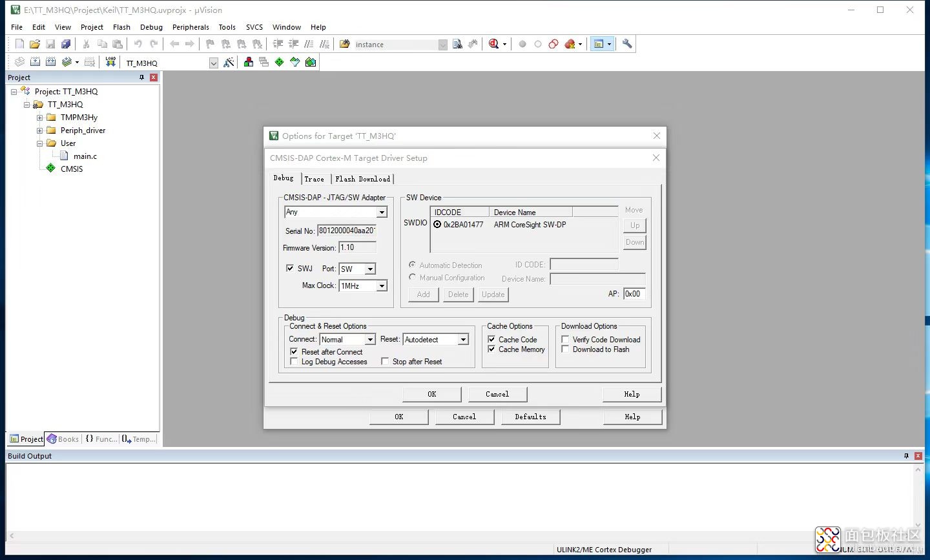Select the CMSIS item in the project tree

coord(72,169)
